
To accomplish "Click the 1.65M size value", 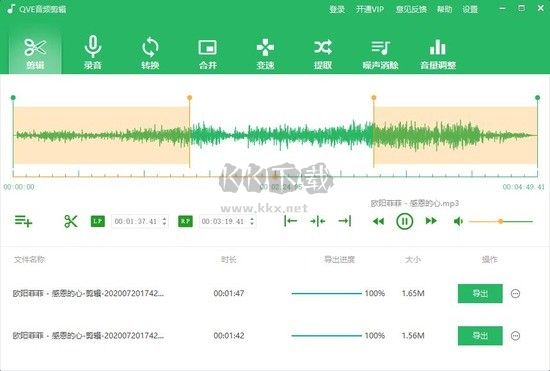I will [413, 293].
